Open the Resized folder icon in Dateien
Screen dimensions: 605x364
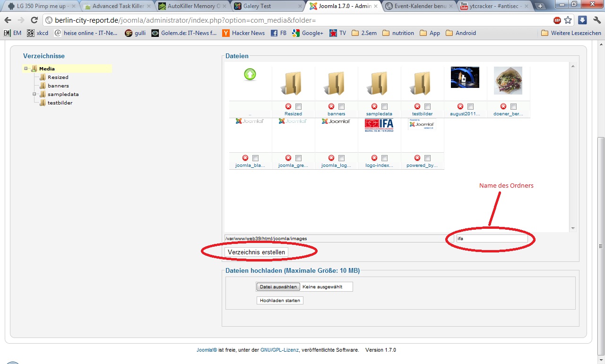[x=293, y=84]
